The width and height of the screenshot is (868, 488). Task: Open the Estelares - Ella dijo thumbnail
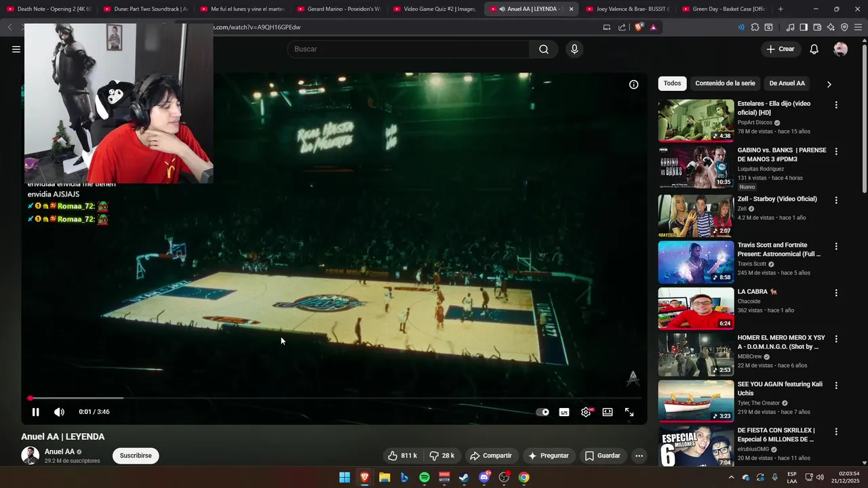tap(696, 121)
